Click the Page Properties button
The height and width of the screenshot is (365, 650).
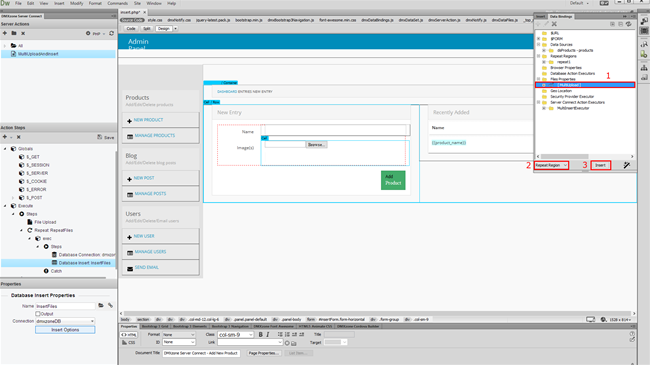point(264,353)
